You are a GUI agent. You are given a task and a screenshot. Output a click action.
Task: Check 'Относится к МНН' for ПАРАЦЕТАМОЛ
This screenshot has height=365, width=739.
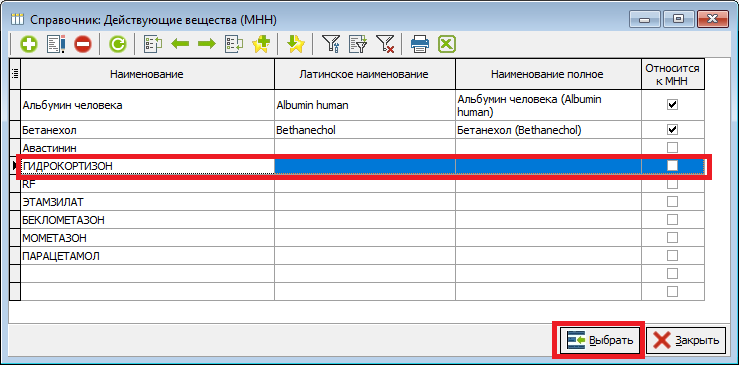(x=673, y=256)
